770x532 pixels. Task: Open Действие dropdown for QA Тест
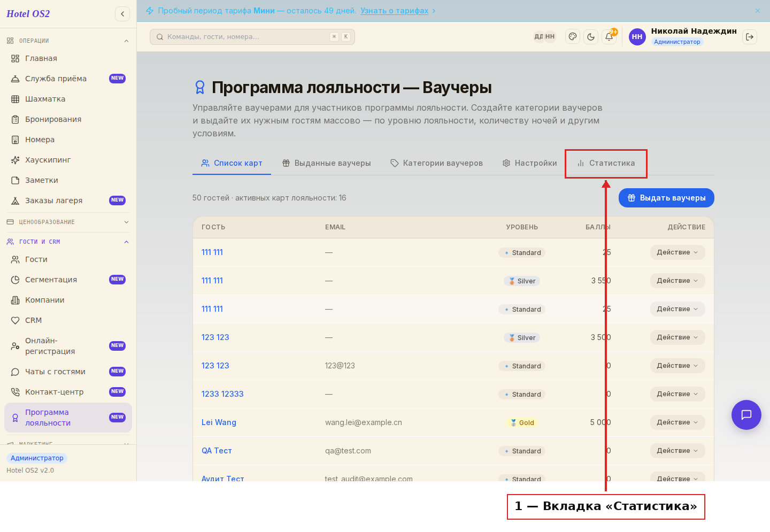click(x=677, y=451)
